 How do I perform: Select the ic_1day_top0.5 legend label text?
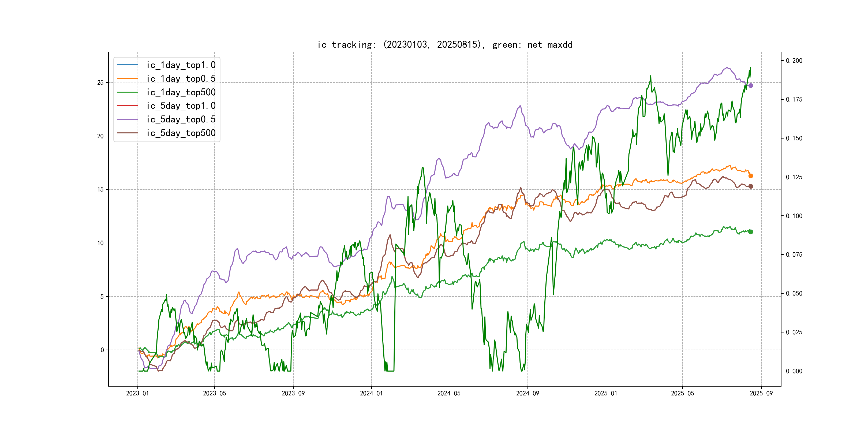tap(181, 78)
